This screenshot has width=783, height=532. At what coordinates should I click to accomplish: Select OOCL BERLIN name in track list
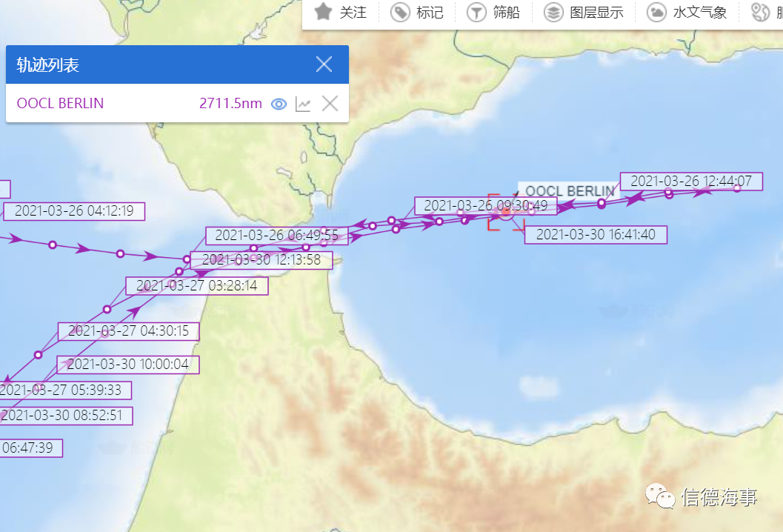pyautogui.click(x=60, y=104)
